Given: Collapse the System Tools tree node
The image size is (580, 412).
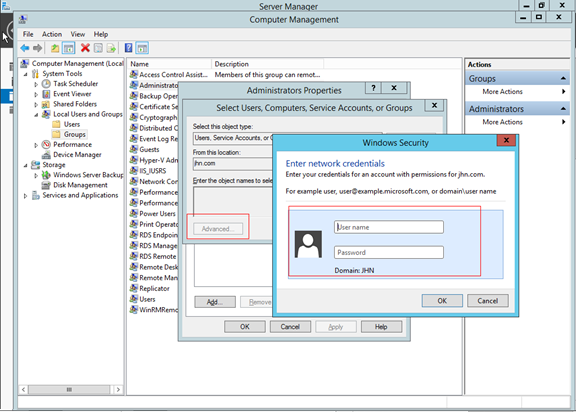Looking at the screenshot, I should [x=26, y=74].
